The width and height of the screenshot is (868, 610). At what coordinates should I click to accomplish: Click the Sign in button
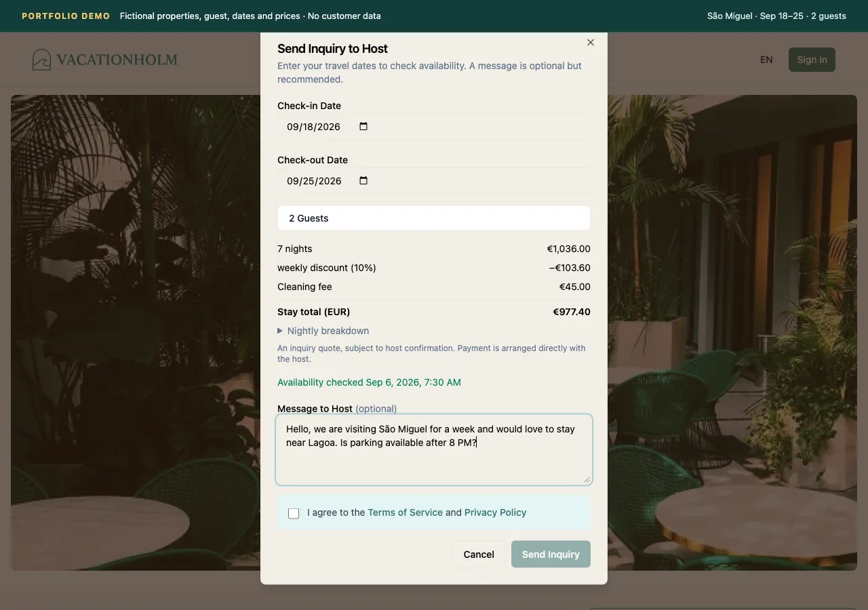coord(812,60)
